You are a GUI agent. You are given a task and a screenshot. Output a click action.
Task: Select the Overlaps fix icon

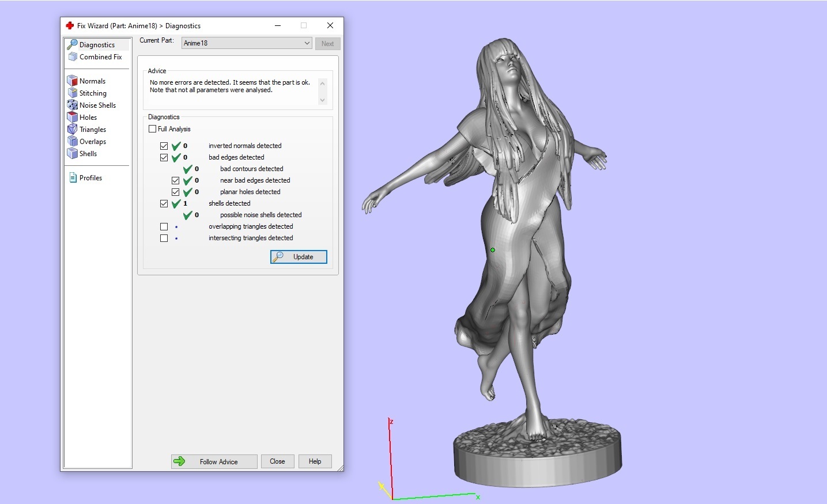click(72, 141)
